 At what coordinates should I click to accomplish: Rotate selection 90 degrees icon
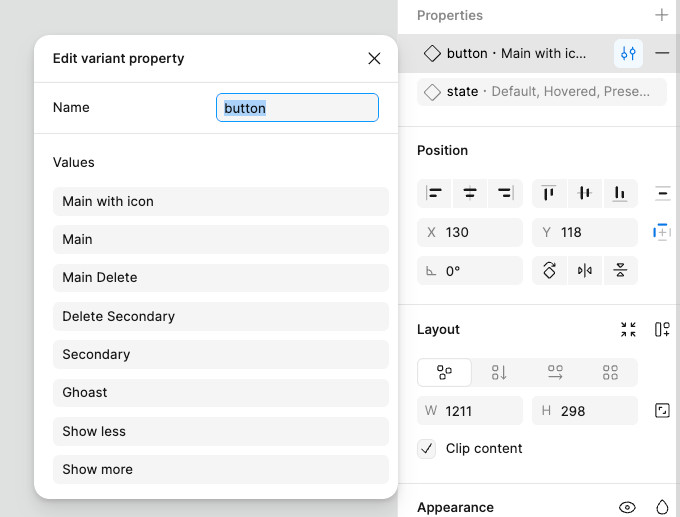point(549,270)
